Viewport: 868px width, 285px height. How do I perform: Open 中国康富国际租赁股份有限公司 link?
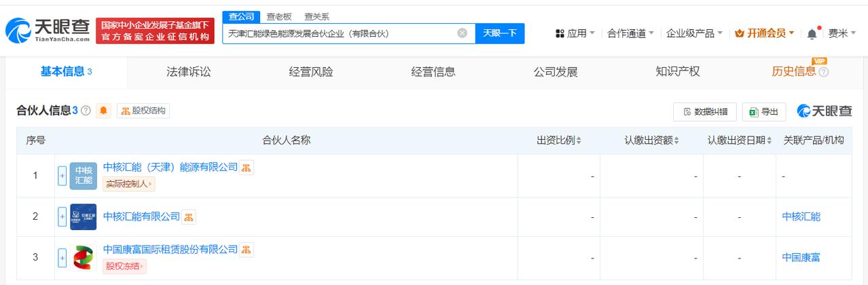[x=170, y=249]
